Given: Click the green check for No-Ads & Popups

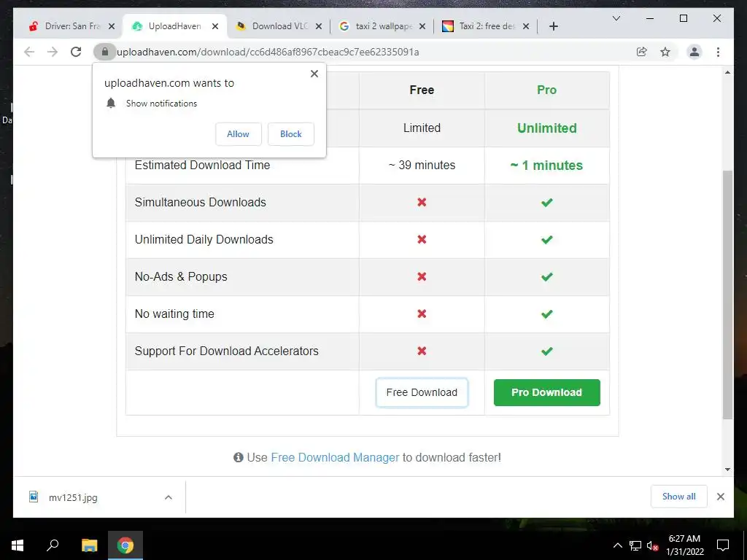Looking at the screenshot, I should click(546, 276).
